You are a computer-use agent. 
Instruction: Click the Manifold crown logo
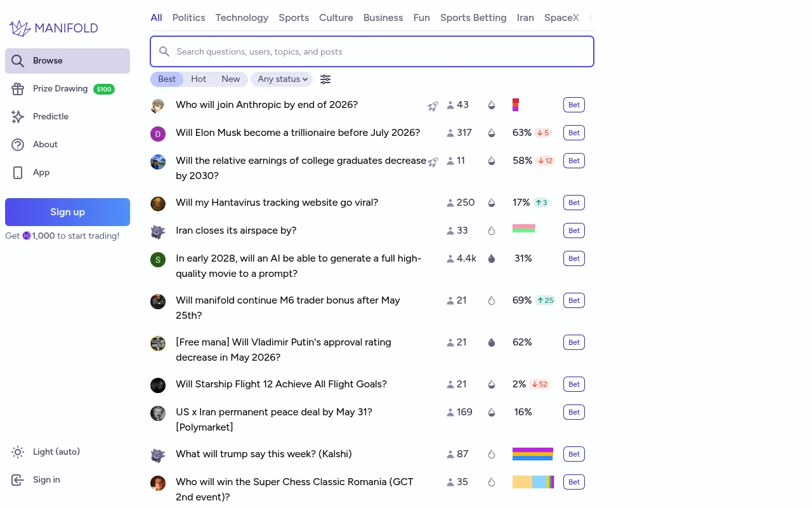pyautogui.click(x=20, y=28)
